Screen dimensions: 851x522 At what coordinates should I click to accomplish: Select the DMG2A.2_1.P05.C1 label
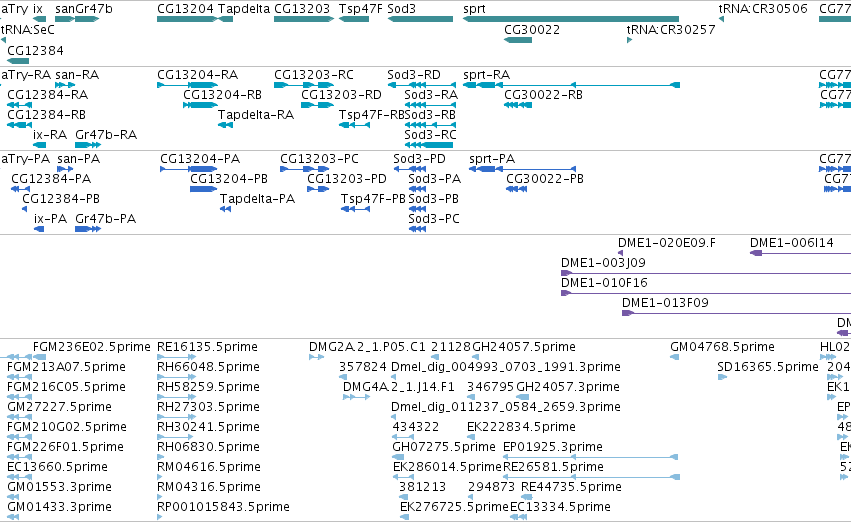(367, 347)
